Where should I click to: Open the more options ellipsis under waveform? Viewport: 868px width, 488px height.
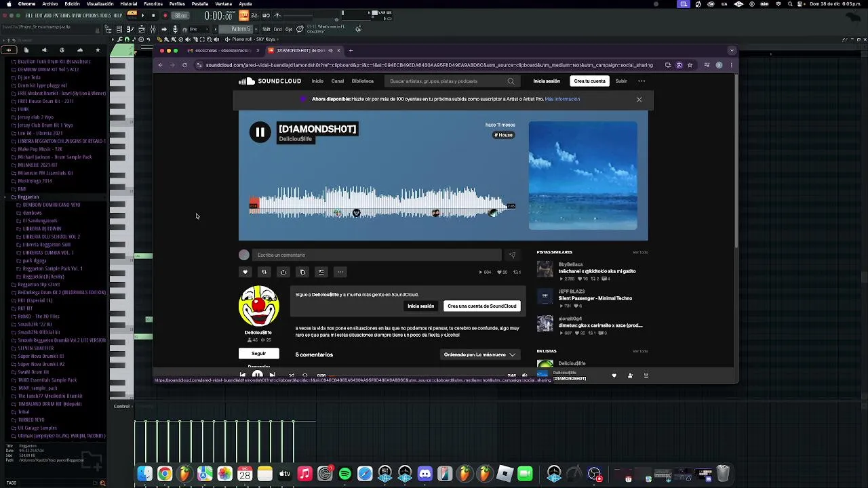(340, 272)
